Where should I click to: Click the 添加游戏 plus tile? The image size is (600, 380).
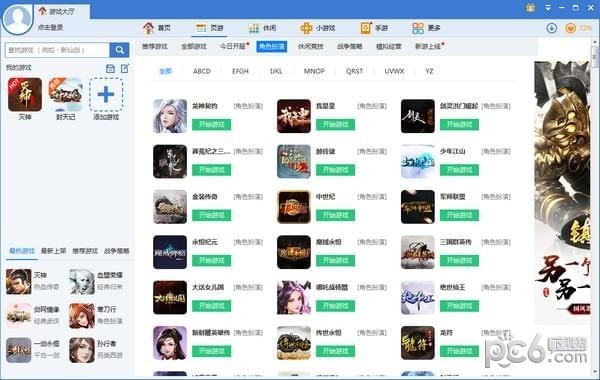106,95
